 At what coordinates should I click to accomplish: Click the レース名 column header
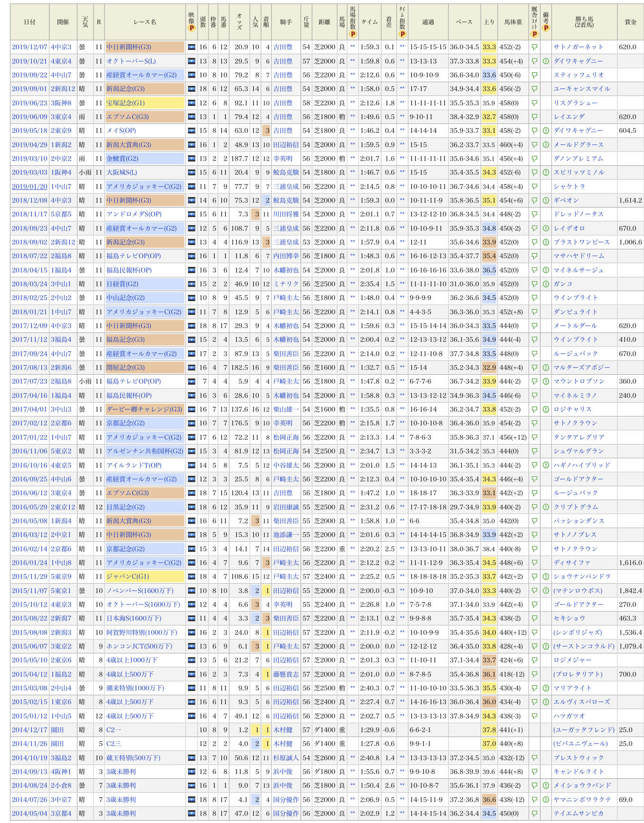click(145, 22)
